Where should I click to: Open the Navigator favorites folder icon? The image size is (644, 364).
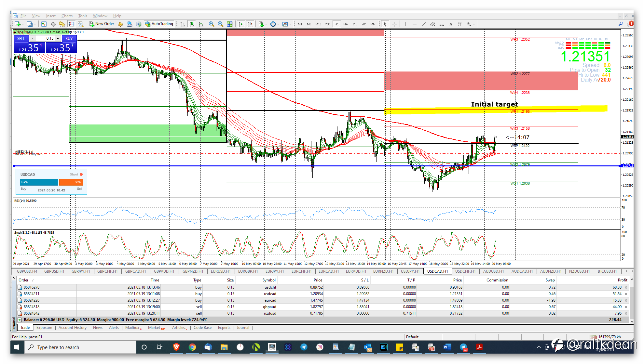[62, 24]
